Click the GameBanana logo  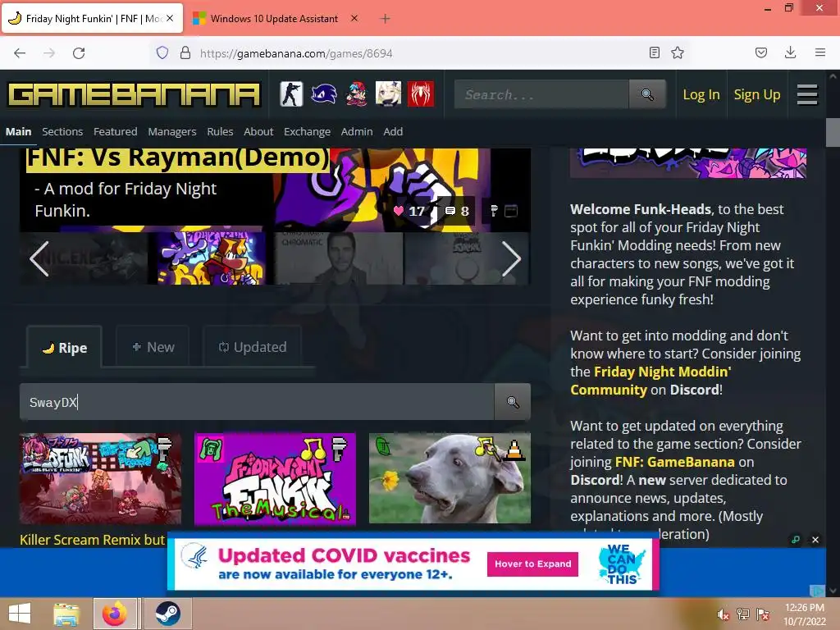(134, 95)
